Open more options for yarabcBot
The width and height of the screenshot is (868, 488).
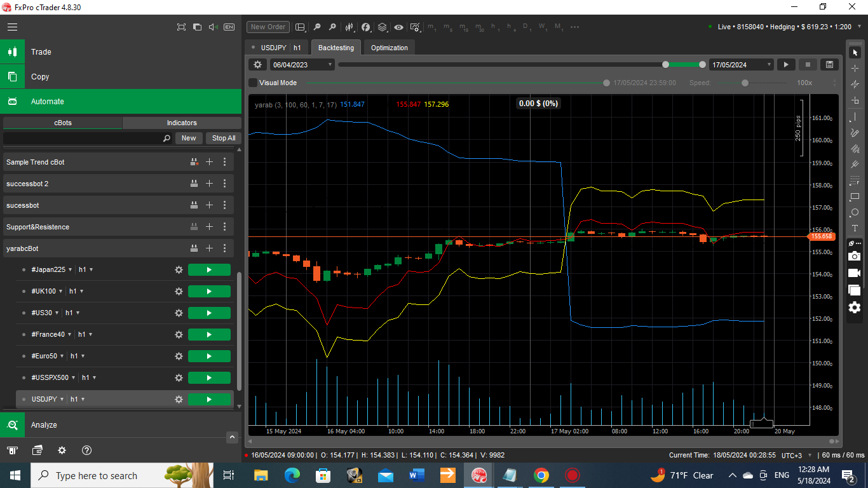coord(224,248)
